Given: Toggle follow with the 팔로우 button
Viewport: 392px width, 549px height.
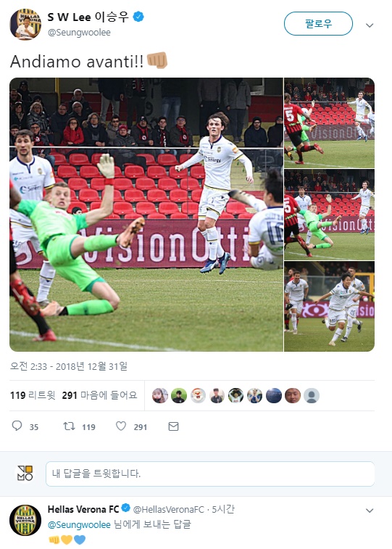Looking at the screenshot, I should pyautogui.click(x=318, y=23).
